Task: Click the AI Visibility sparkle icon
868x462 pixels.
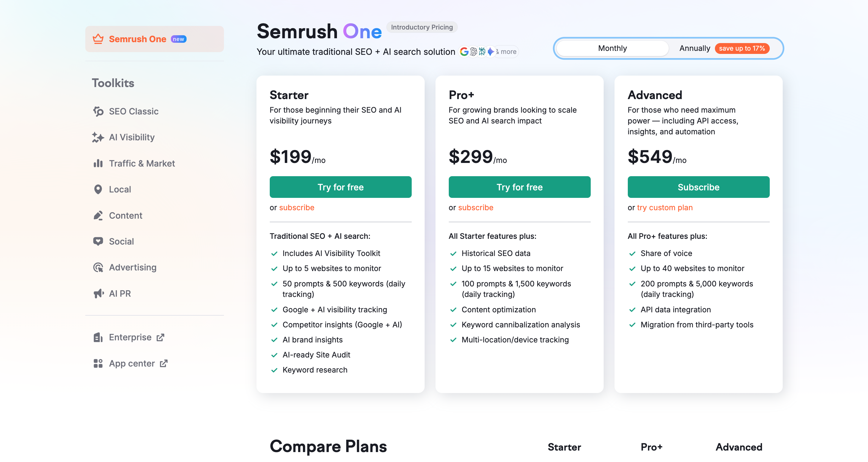Action: [x=98, y=137]
